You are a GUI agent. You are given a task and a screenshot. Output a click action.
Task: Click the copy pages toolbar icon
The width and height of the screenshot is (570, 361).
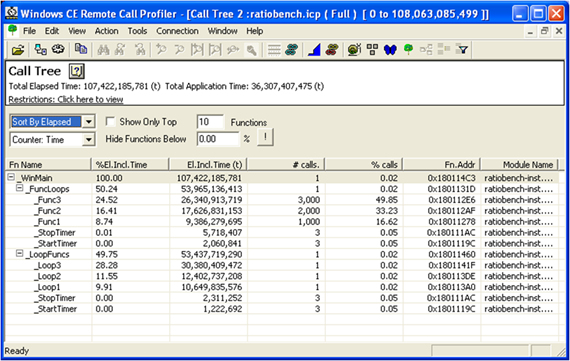pos(80,49)
